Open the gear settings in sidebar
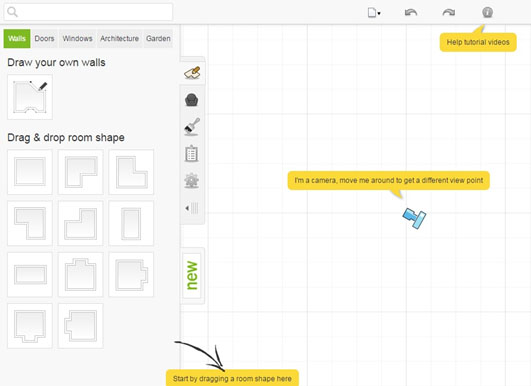Viewport: 531px width, 386px height. pos(192,180)
